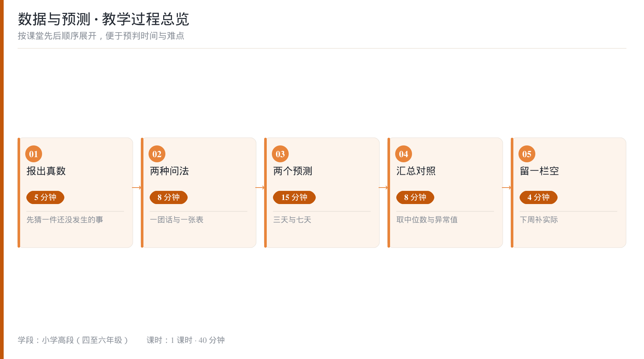Click the card title 两个预测
Screen dimensions: 644x359
pos(293,171)
